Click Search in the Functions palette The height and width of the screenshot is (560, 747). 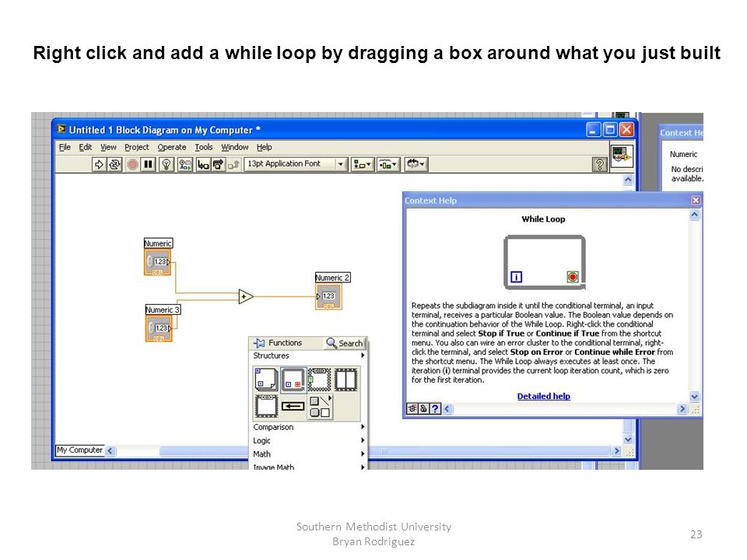coord(345,343)
